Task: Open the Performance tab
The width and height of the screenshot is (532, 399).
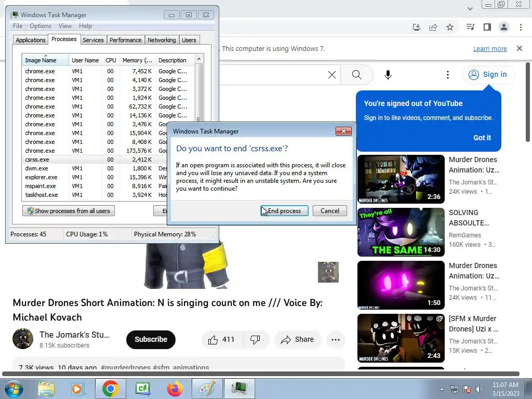Action: pos(125,40)
